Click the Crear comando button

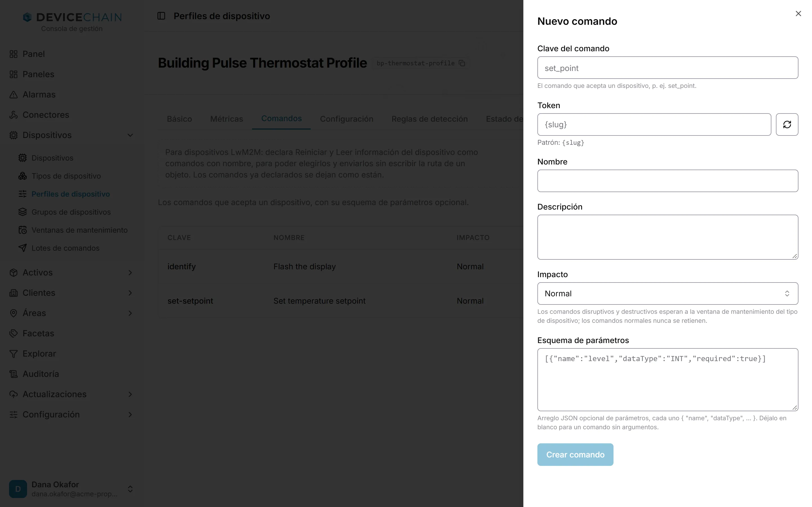(x=575, y=454)
